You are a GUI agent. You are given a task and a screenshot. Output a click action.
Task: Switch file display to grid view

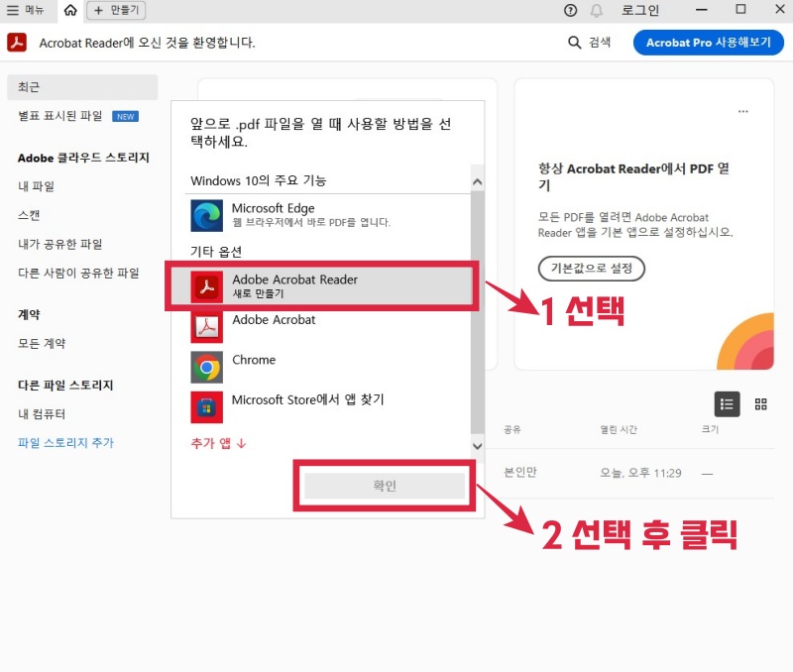click(759, 403)
